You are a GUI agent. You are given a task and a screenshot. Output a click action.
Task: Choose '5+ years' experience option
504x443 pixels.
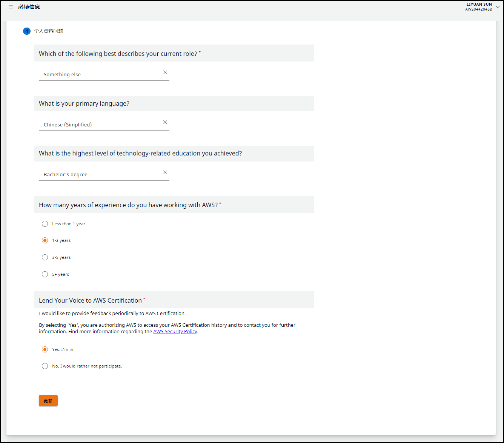point(45,274)
